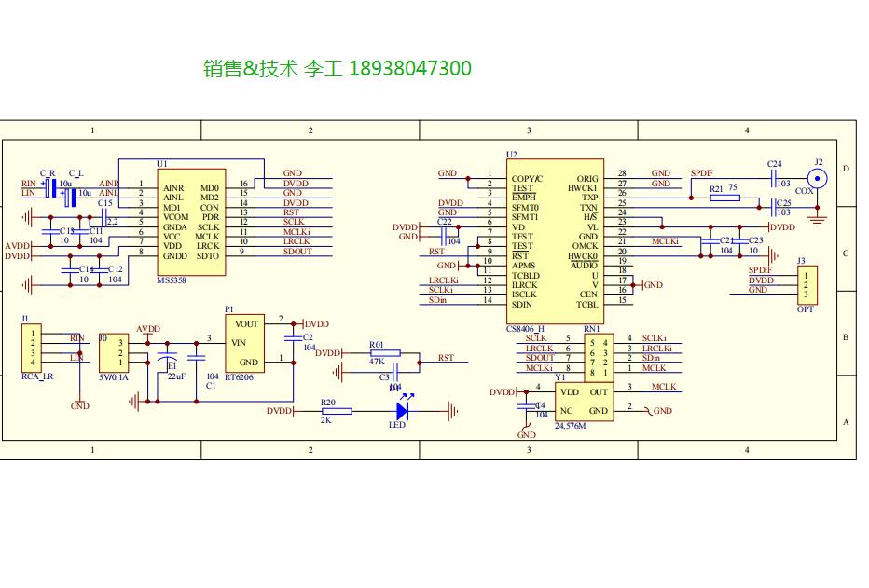Click the RCA_LR connector label
The height and width of the screenshot is (588, 869).
click(x=37, y=376)
